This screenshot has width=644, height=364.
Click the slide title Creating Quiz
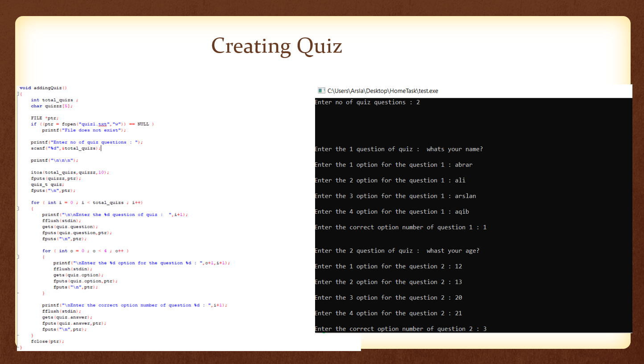coord(276,46)
